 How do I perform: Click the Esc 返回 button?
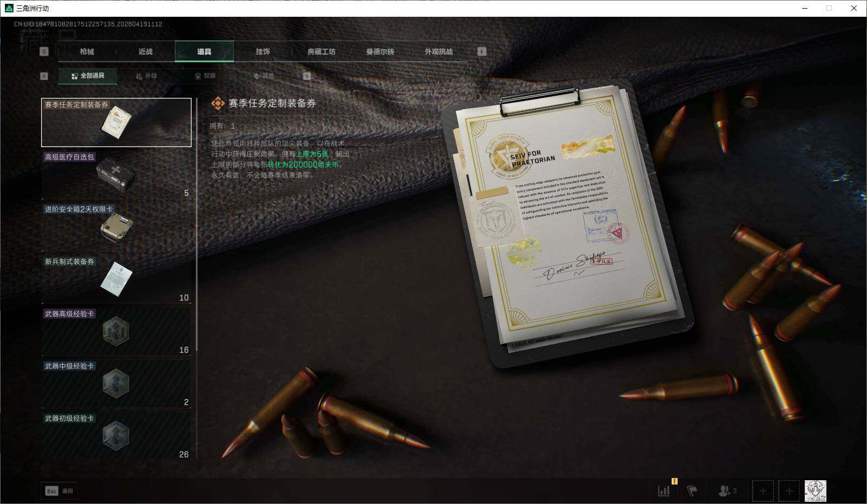click(x=59, y=490)
